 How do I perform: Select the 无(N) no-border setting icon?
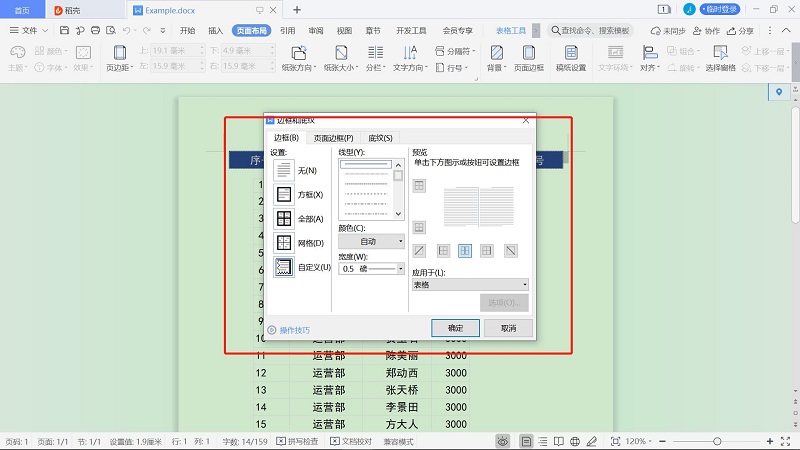pos(284,170)
